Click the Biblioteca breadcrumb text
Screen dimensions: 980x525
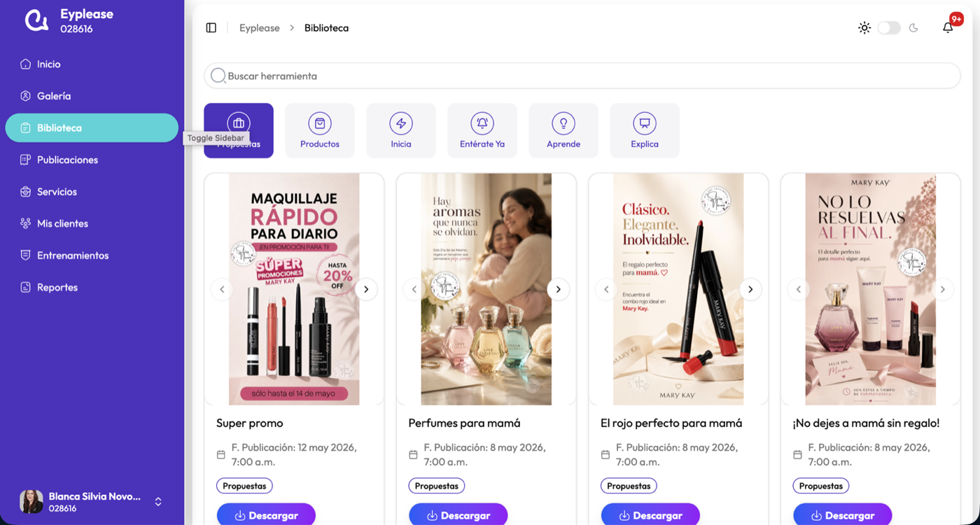326,28
